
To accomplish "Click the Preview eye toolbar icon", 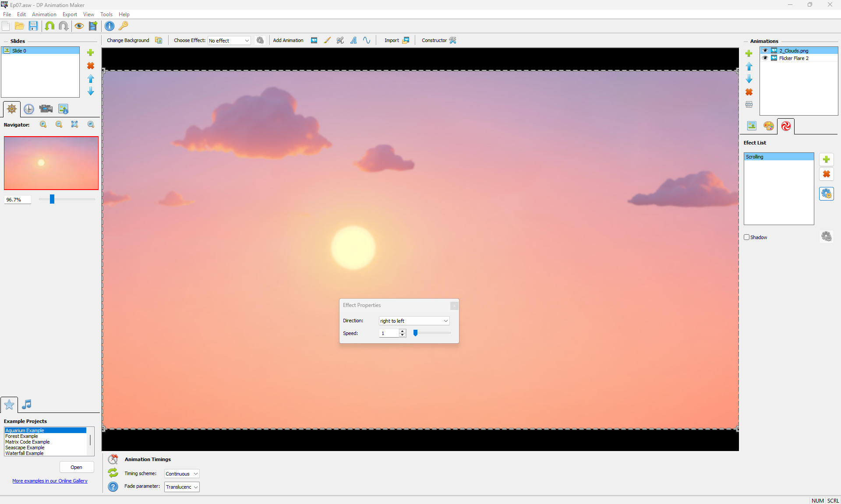I will 79,26.
